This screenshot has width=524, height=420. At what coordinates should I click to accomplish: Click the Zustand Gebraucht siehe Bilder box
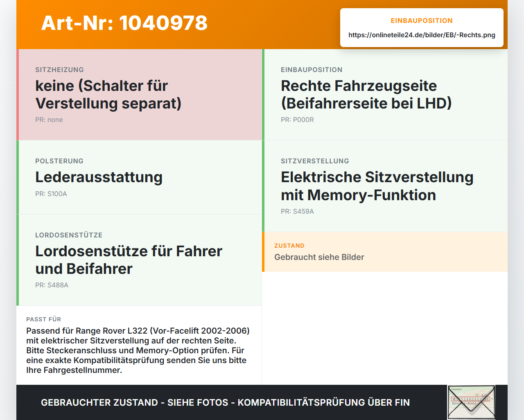[385, 252]
